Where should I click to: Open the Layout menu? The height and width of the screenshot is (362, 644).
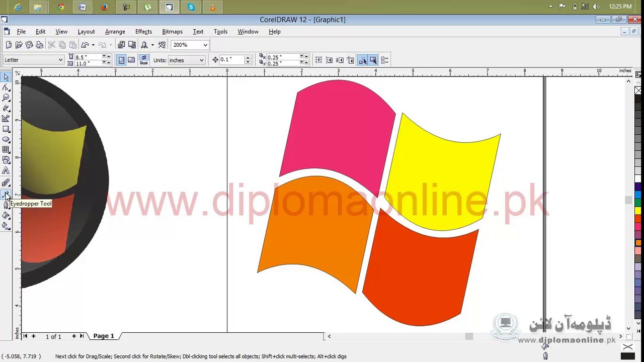[86, 32]
